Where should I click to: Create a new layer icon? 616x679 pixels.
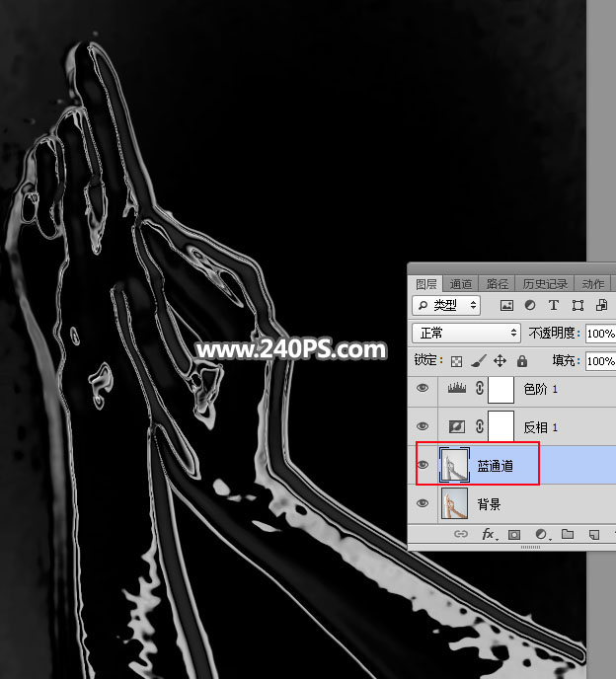coord(594,534)
